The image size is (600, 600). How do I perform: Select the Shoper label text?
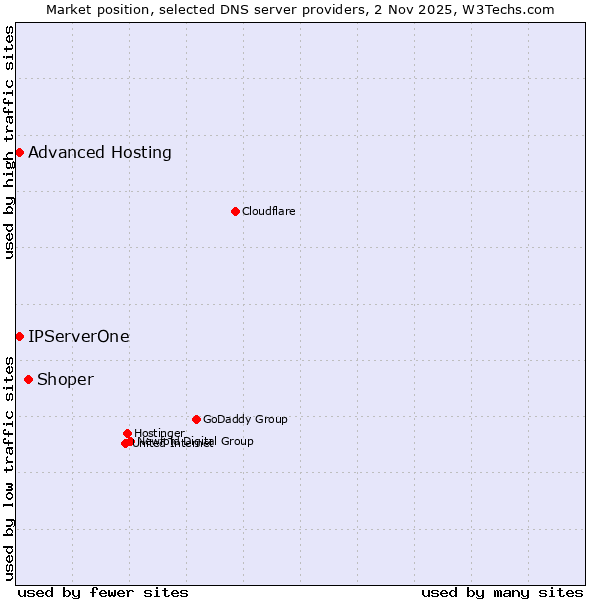tap(65, 379)
